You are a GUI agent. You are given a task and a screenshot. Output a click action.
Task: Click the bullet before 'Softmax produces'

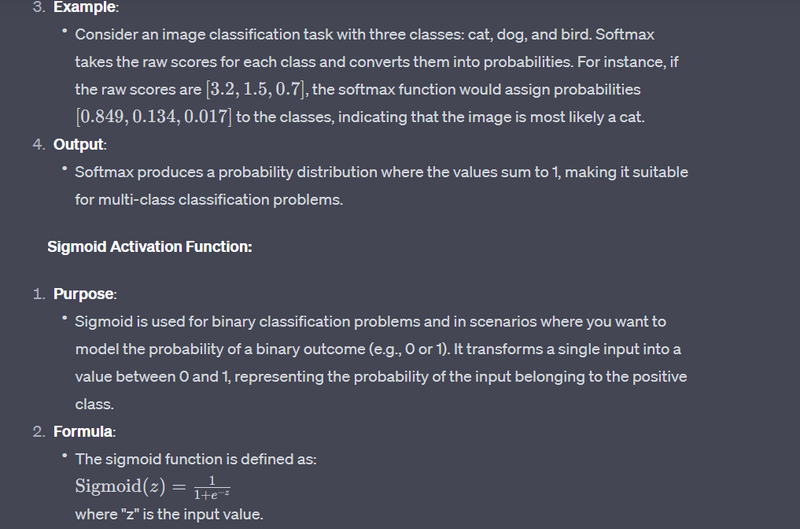(64, 172)
